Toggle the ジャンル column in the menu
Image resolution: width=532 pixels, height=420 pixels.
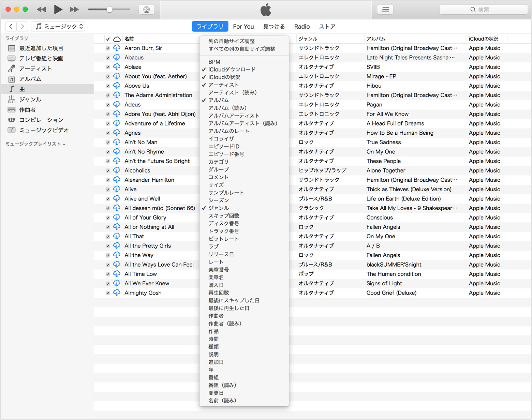219,208
